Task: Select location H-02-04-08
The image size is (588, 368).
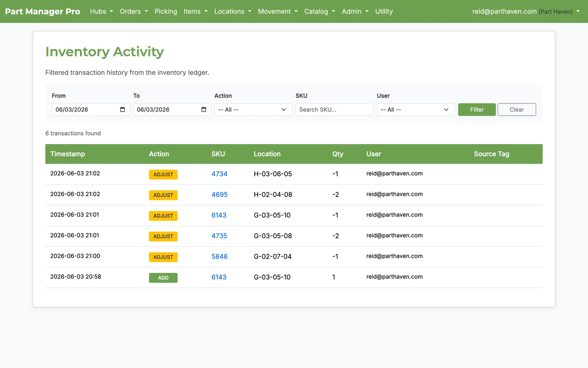Action: pos(273,195)
